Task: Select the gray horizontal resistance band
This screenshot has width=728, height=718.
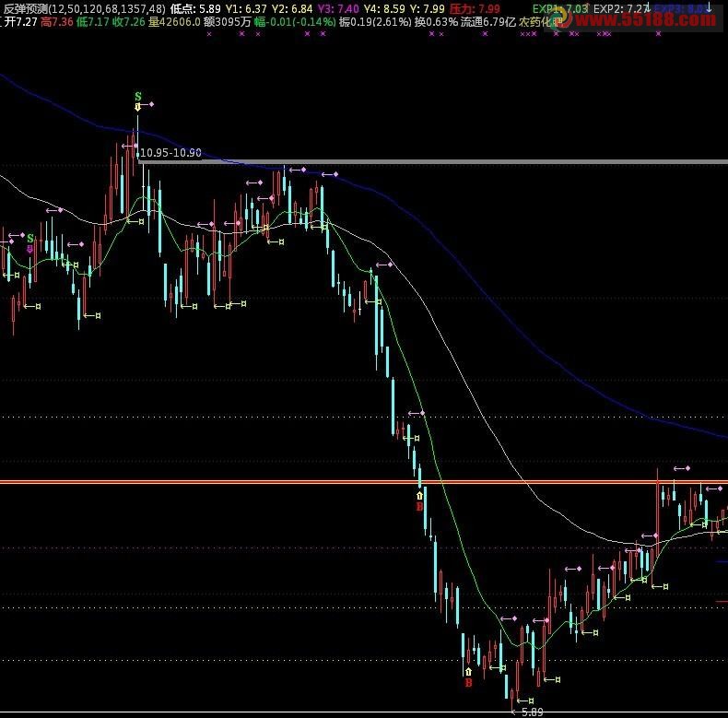Action: (433, 161)
